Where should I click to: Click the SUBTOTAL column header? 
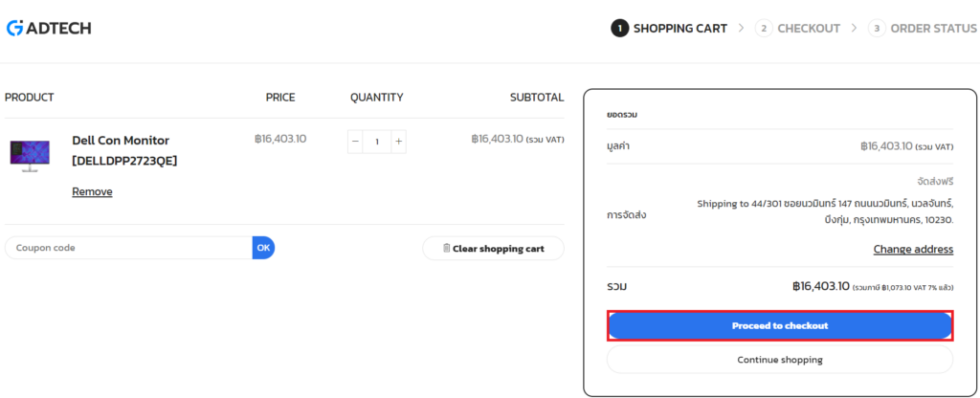pos(537,98)
